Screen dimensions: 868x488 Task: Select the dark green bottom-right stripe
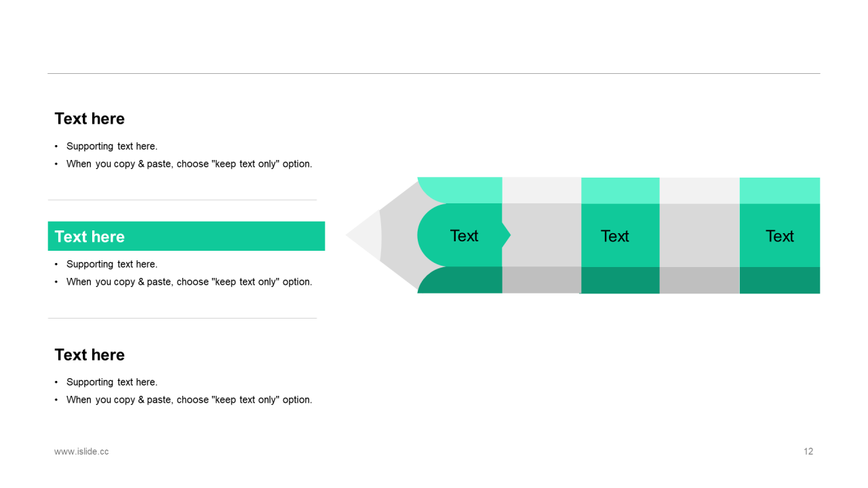point(780,280)
